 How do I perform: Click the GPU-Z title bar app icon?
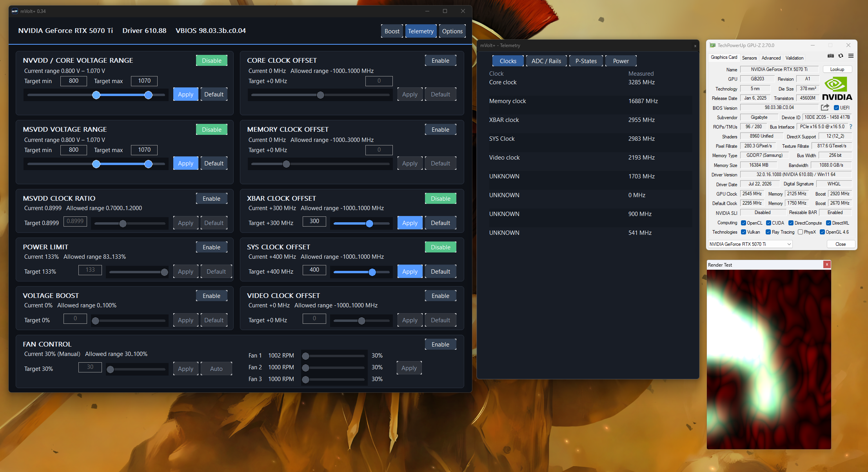pyautogui.click(x=713, y=45)
